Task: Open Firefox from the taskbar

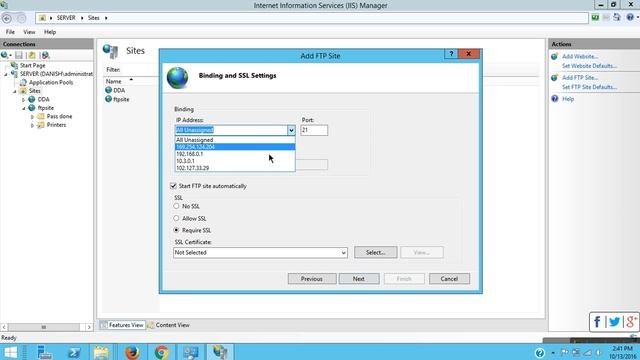Action: (132, 352)
